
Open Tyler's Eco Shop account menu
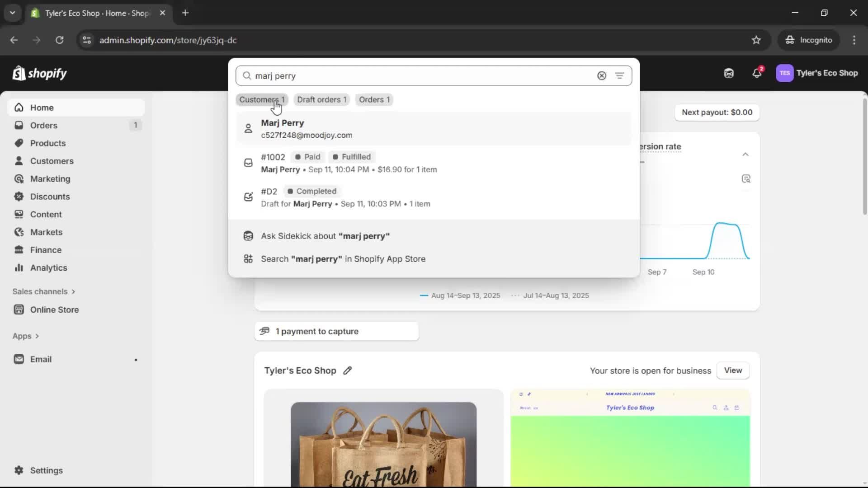(817, 73)
